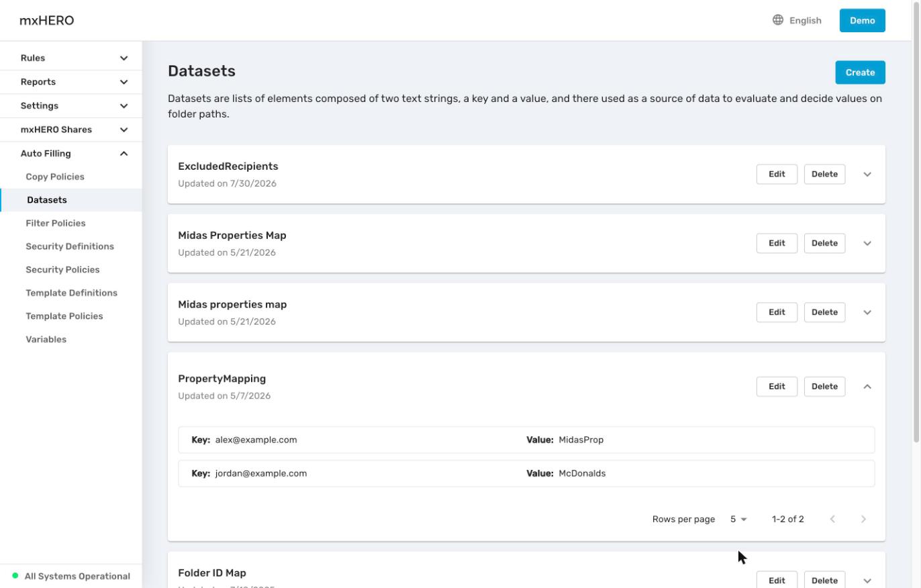Edit the Midas Properties Map dataset
The height and width of the screenshot is (588, 921).
point(777,244)
